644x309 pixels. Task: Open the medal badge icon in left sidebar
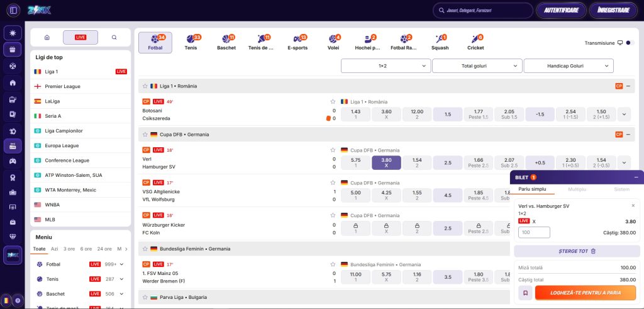(x=13, y=177)
